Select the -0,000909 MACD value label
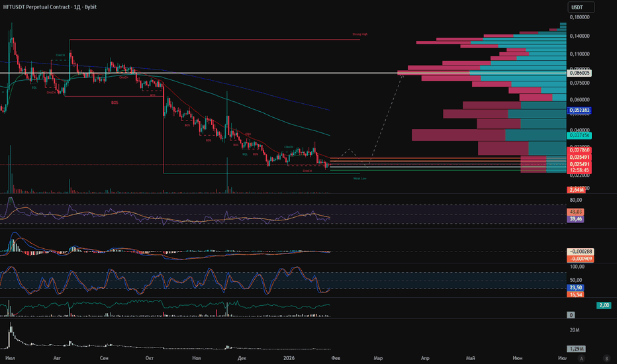 (580, 259)
